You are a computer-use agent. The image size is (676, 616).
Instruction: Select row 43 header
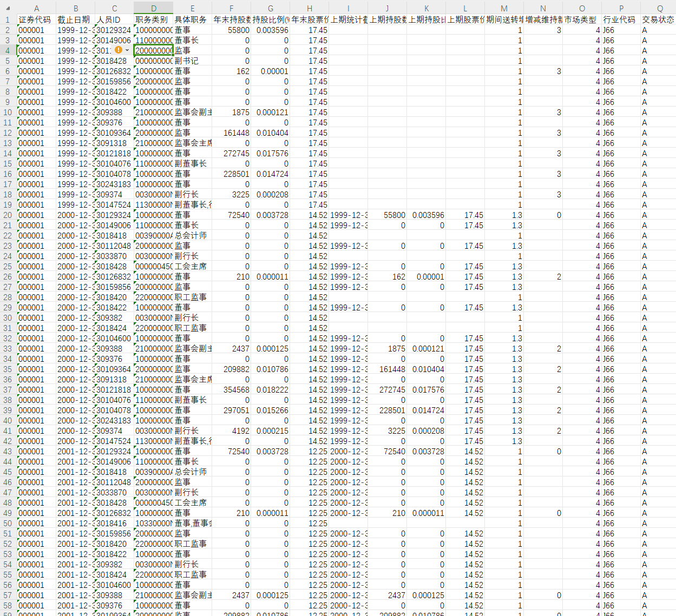pyautogui.click(x=8, y=452)
